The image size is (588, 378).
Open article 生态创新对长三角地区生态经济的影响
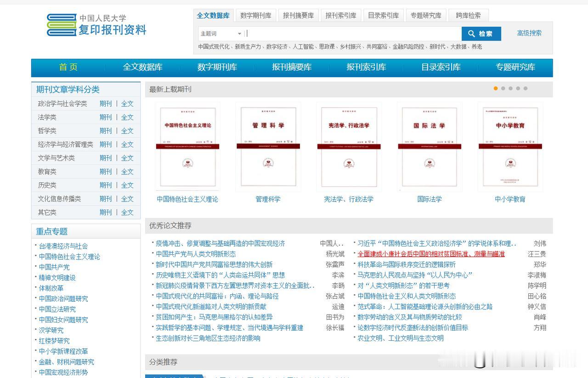click(208, 338)
